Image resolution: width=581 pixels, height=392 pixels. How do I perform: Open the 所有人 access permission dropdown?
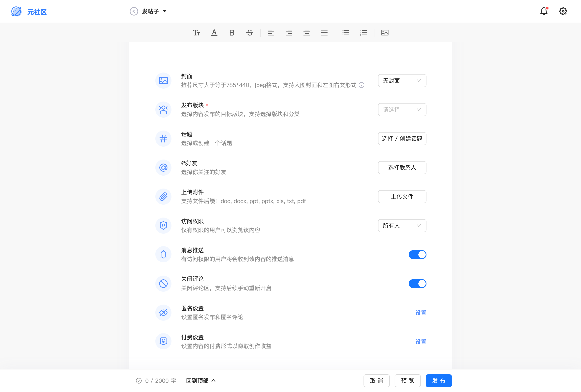tap(402, 225)
